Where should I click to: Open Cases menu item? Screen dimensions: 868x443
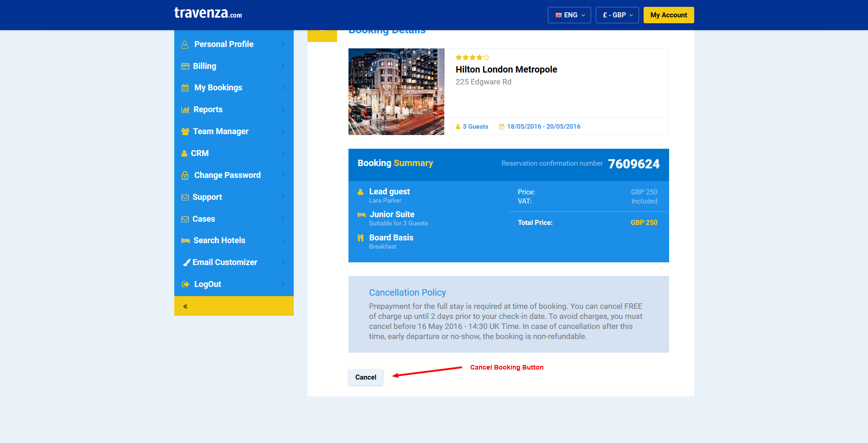[234, 219]
